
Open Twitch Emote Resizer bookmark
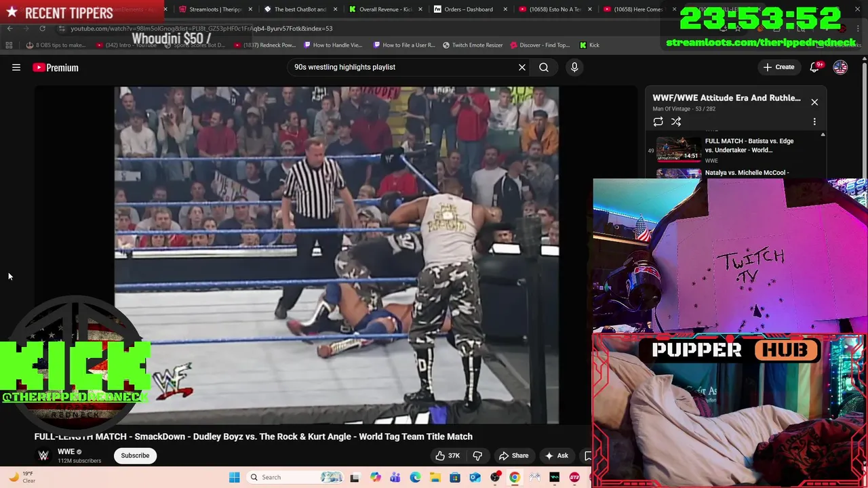[473, 45]
